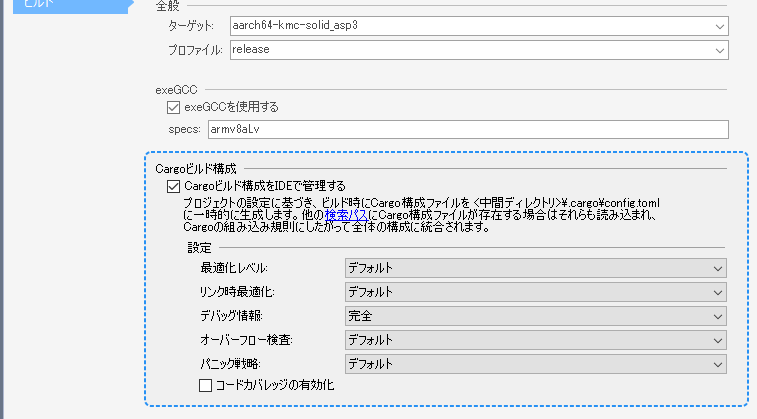Expand the オーバーフロー検査 dropdown
Image resolution: width=757 pixels, height=419 pixels.
pyautogui.click(x=534, y=340)
